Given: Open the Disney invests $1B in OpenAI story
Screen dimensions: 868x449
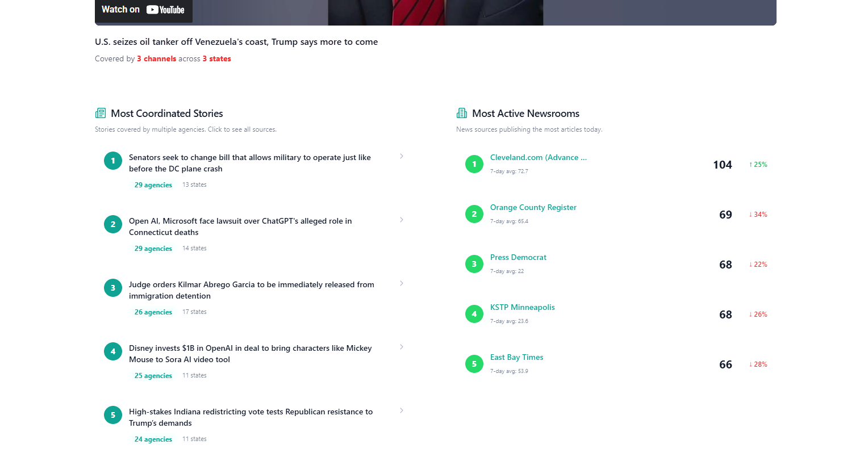Looking at the screenshot, I should [x=251, y=354].
